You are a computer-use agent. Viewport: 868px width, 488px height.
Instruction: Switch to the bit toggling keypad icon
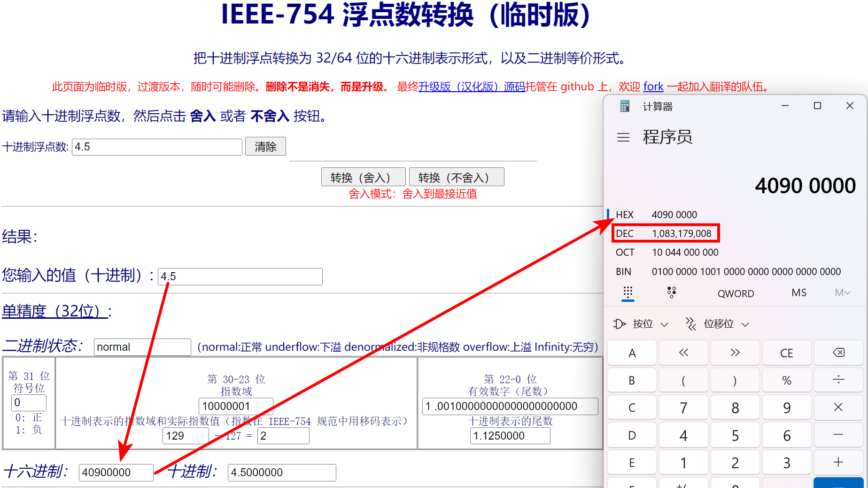pyautogui.click(x=671, y=292)
